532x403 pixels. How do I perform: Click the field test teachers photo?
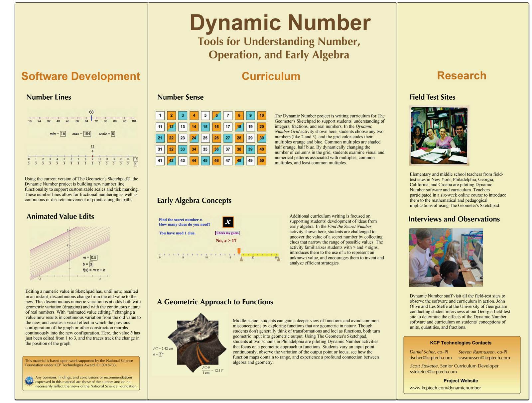tap(439, 136)
